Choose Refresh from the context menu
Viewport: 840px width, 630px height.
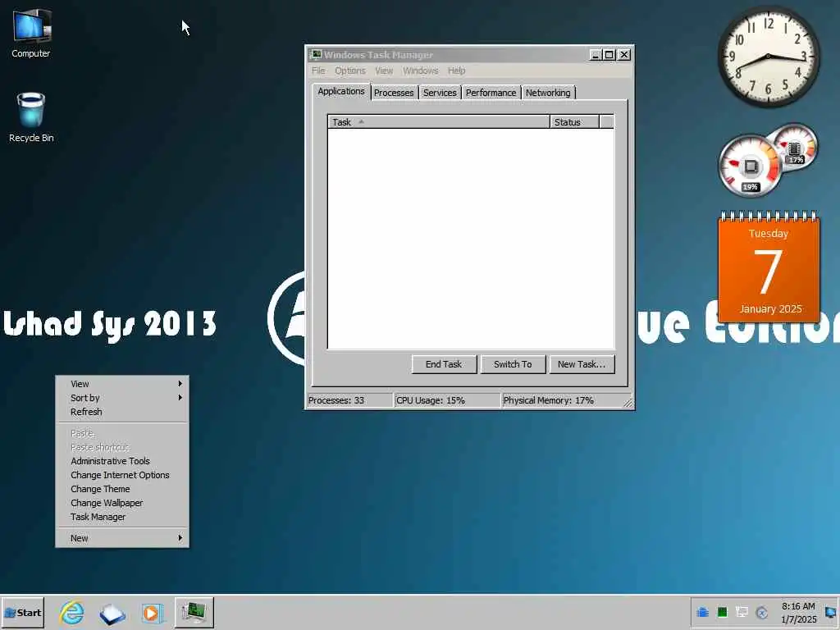pyautogui.click(x=122, y=412)
